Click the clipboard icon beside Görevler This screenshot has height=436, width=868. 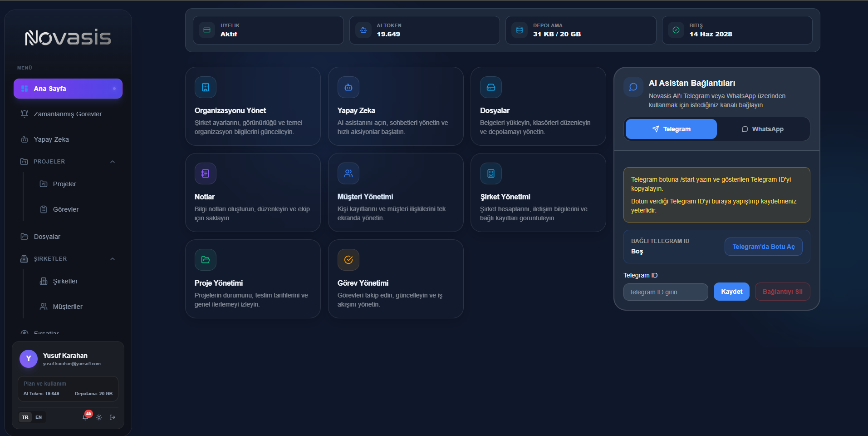[x=44, y=209]
